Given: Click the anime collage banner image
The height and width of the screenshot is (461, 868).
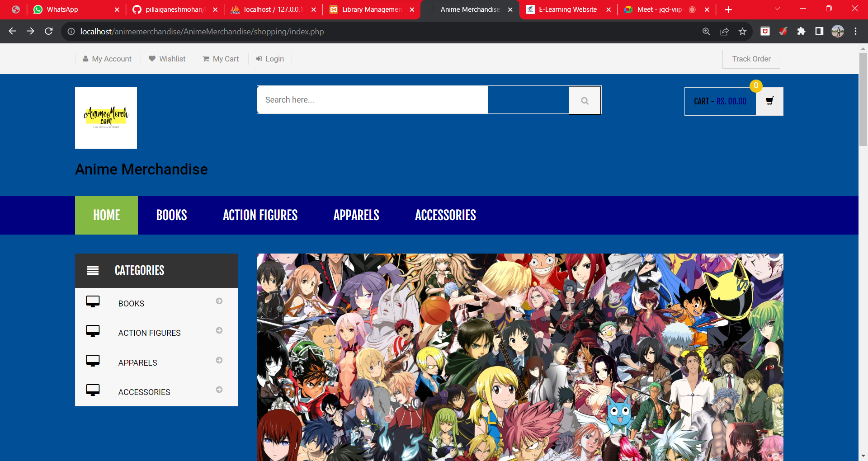Looking at the screenshot, I should click(x=520, y=357).
